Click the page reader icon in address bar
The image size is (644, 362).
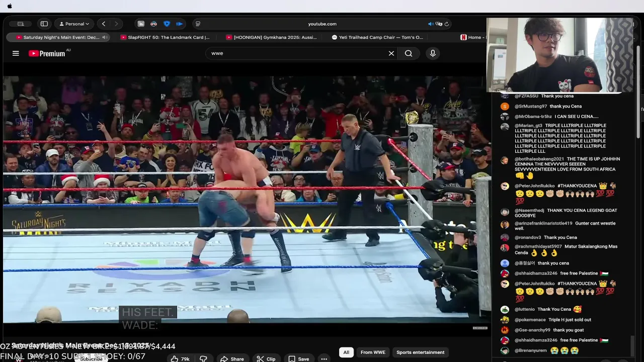(x=198, y=24)
